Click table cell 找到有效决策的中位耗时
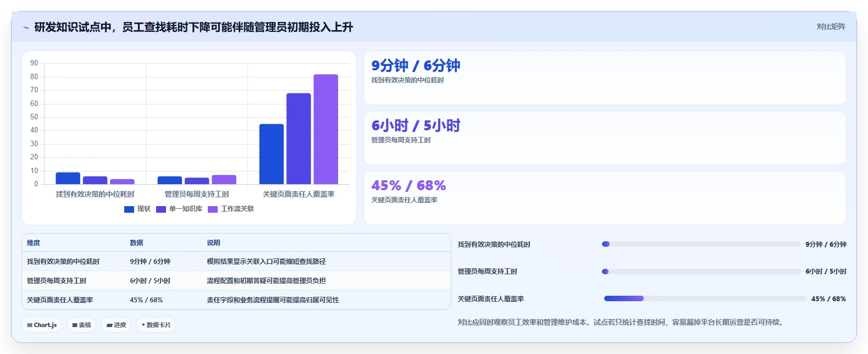Screen dimensions: 868x354 (63, 262)
